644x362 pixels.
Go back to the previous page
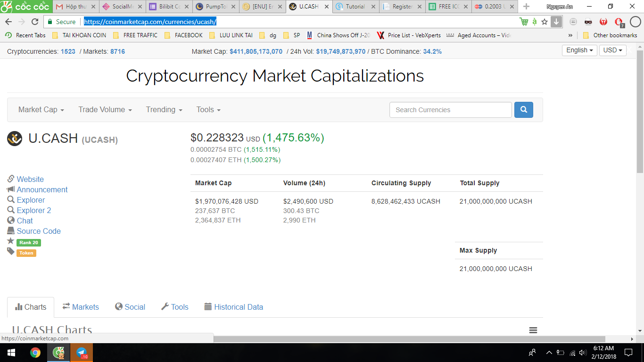coord(8,22)
